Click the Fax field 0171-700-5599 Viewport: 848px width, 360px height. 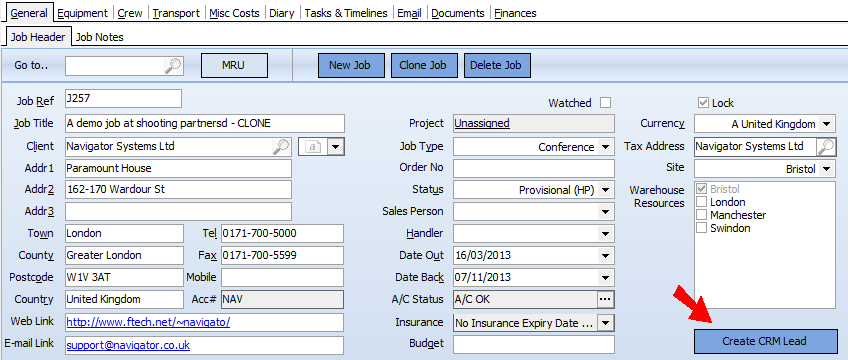point(282,255)
